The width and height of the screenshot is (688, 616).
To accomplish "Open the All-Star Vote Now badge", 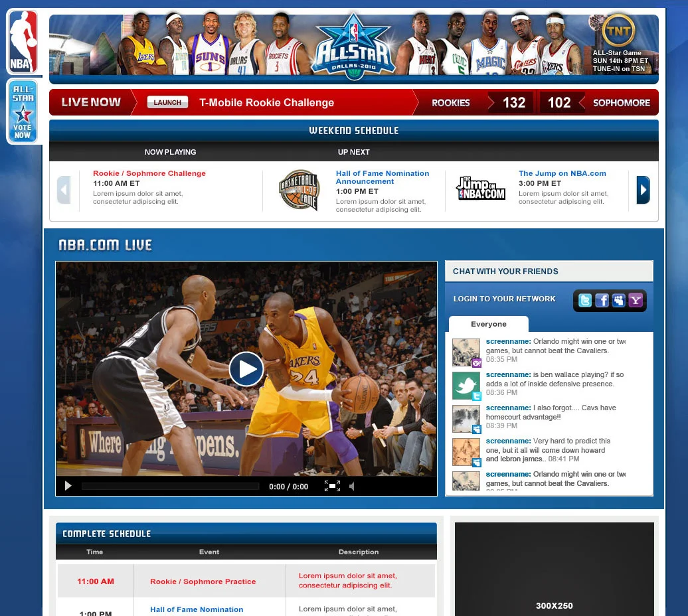I will point(23,112).
